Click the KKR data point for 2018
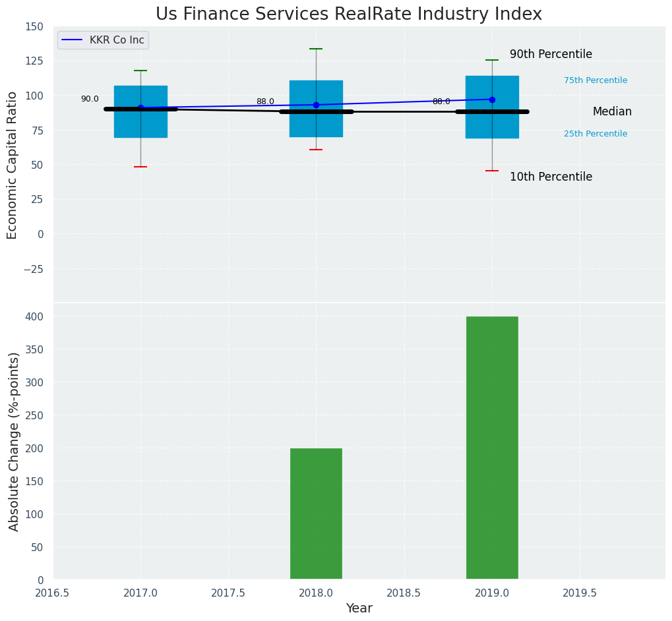Screen dimensions: 672x621 [316, 105]
